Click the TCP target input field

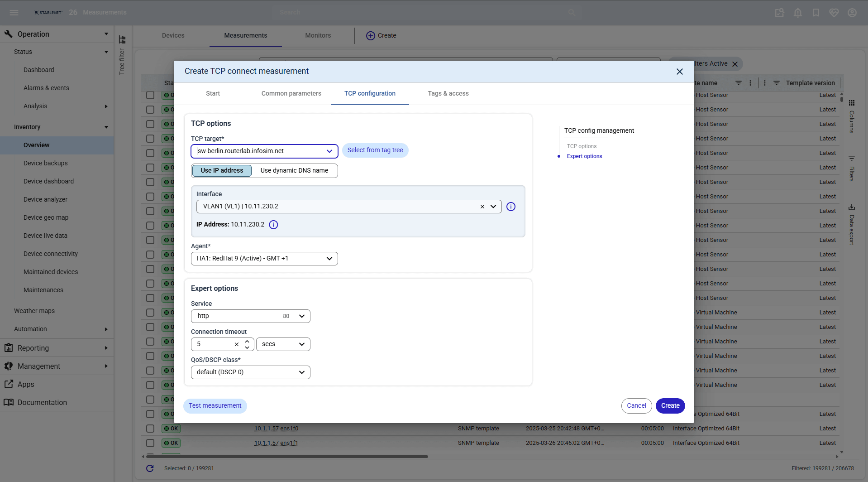tap(258, 151)
